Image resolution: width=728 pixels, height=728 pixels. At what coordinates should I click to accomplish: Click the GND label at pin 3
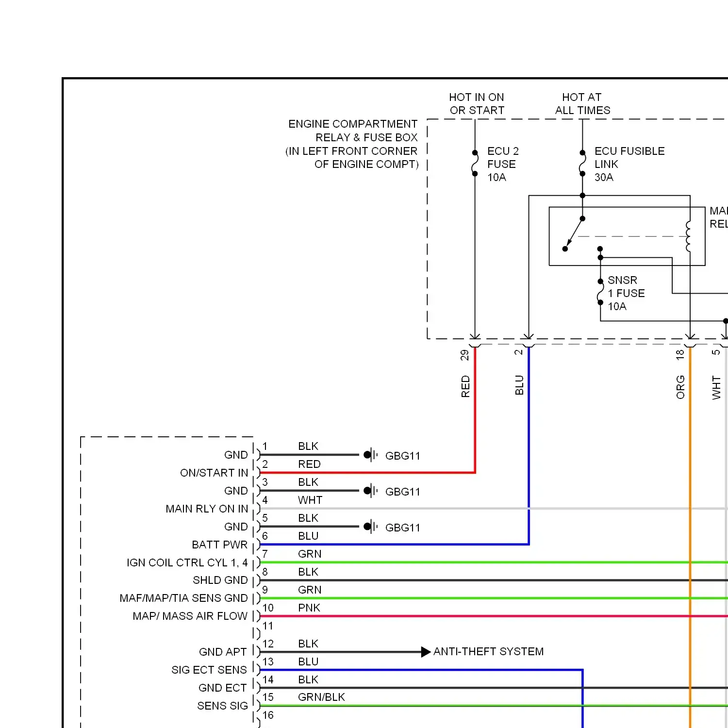236,491
